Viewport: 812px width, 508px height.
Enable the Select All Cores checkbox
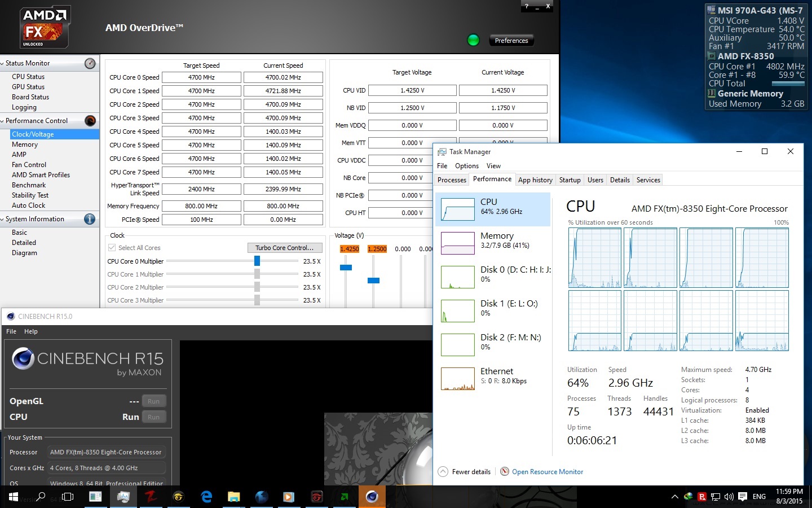(111, 247)
